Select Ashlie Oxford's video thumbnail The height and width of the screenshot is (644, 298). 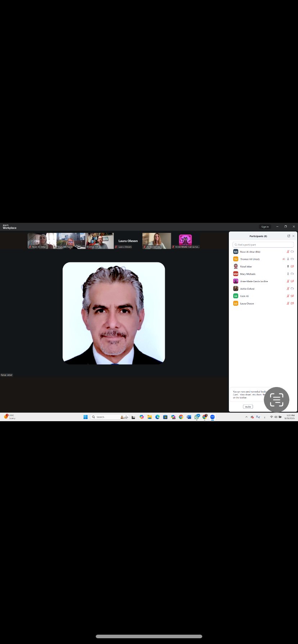(x=157, y=241)
